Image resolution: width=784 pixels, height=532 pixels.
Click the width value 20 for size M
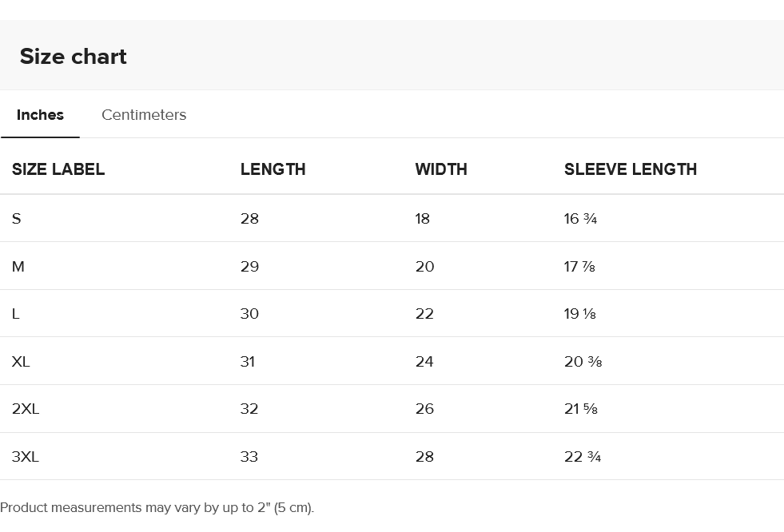[424, 266]
